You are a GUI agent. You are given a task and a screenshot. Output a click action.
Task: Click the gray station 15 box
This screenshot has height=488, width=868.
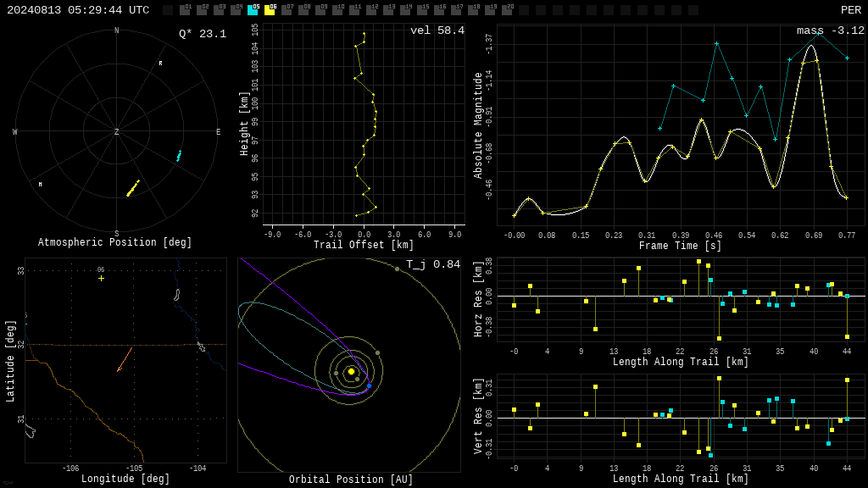pyautogui.click(x=422, y=10)
